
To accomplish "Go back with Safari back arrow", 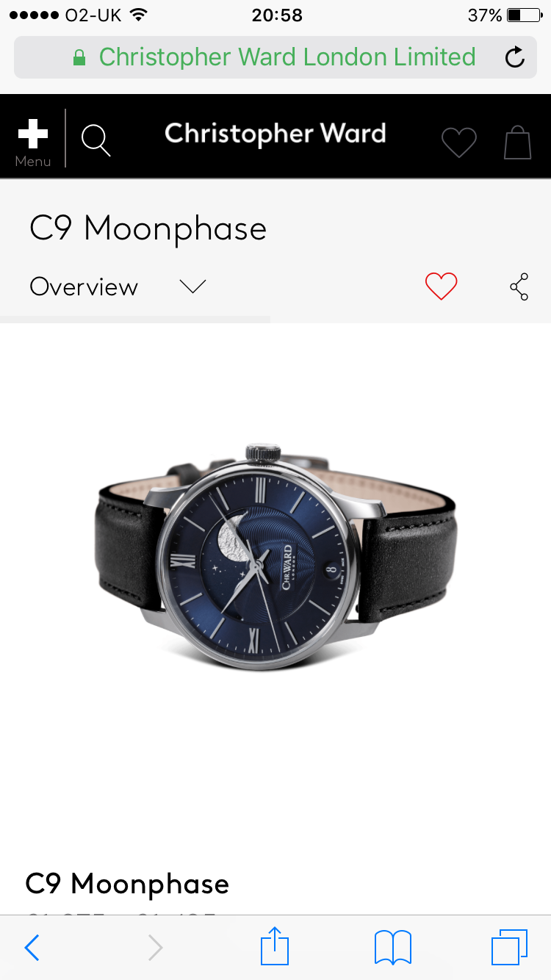I will click(32, 948).
